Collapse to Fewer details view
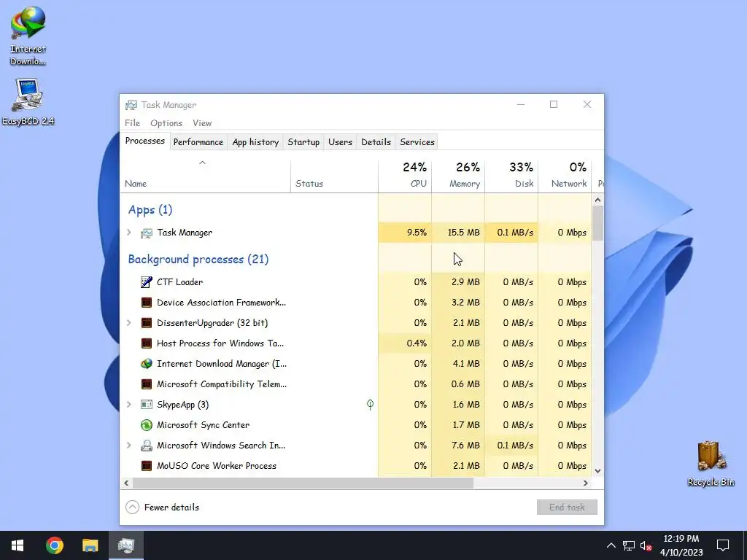The width and height of the screenshot is (747, 560). (x=163, y=507)
